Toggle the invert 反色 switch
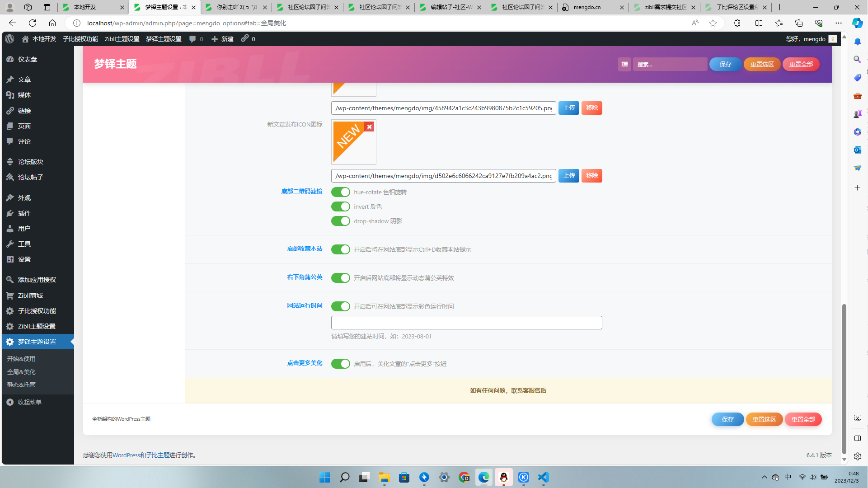Image resolution: width=868 pixels, height=488 pixels. click(x=340, y=206)
